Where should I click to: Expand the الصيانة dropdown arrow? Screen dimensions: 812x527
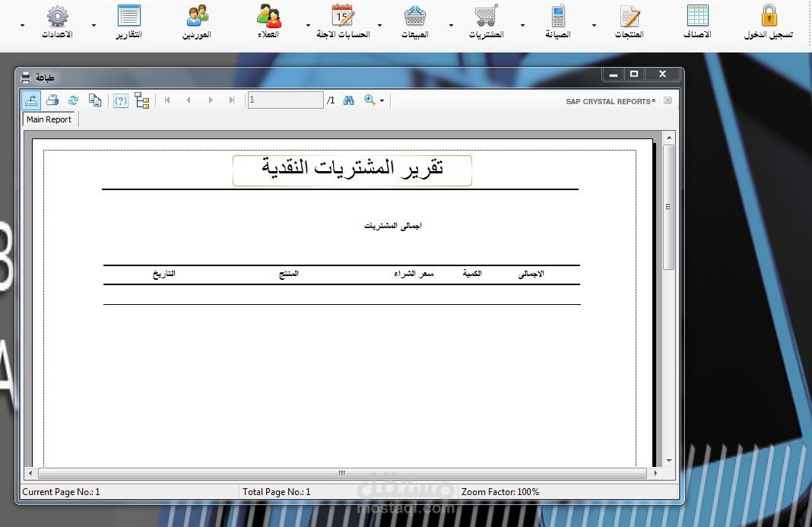point(522,25)
